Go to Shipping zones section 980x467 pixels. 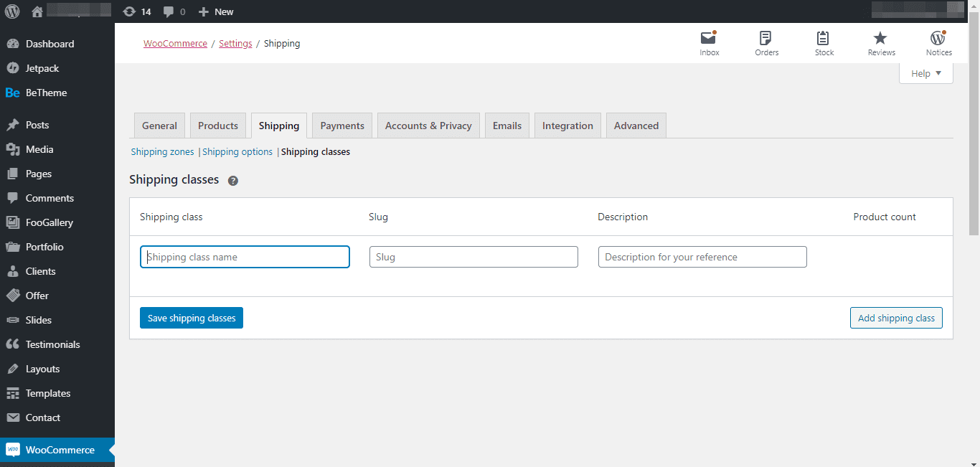pos(162,152)
